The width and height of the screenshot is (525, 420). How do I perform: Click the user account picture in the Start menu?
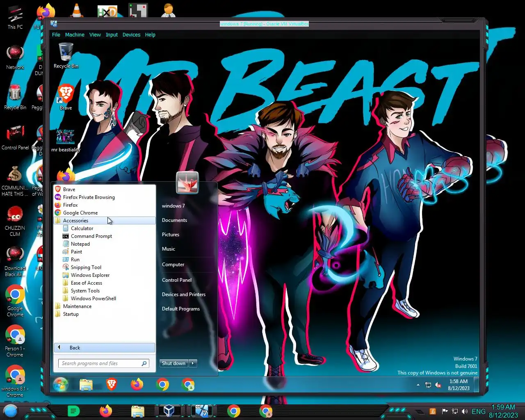pyautogui.click(x=187, y=182)
